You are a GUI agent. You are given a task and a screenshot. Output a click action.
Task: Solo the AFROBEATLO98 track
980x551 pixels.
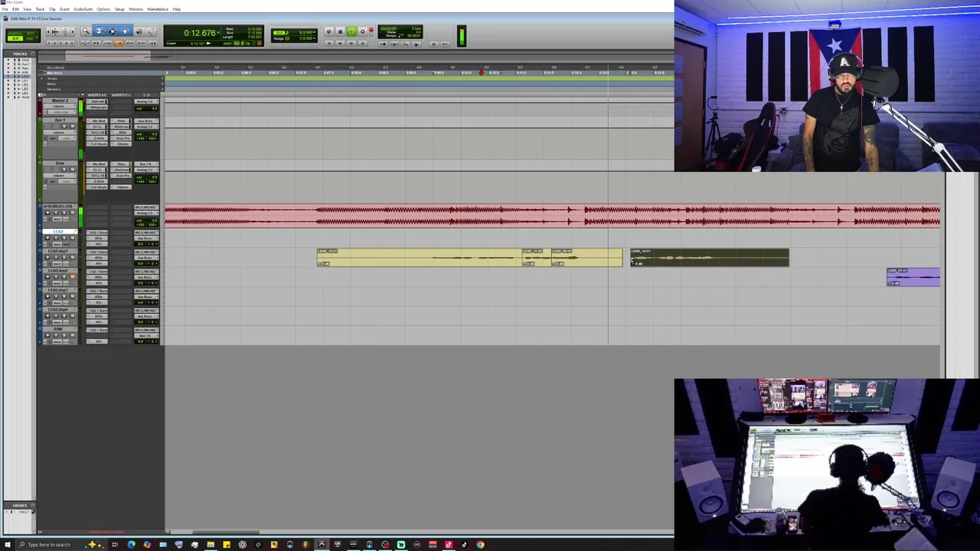click(64, 213)
